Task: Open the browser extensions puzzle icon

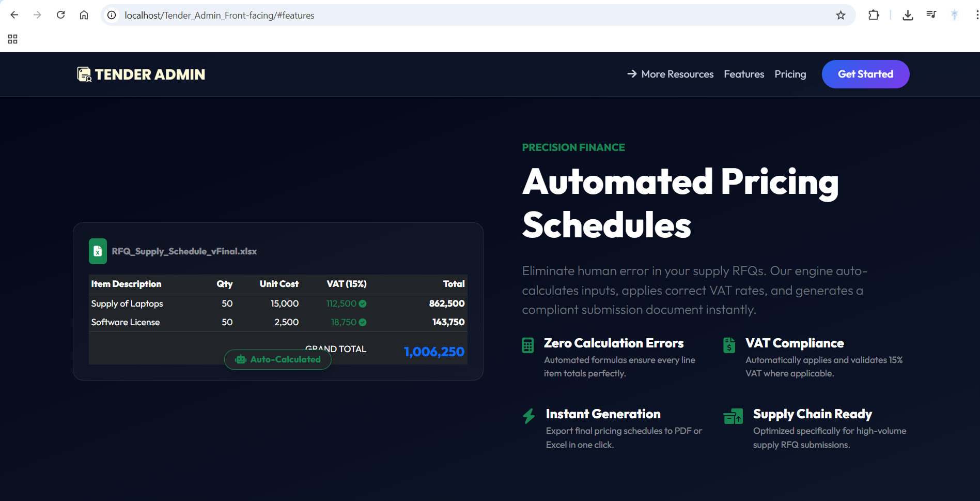Action: [874, 16]
